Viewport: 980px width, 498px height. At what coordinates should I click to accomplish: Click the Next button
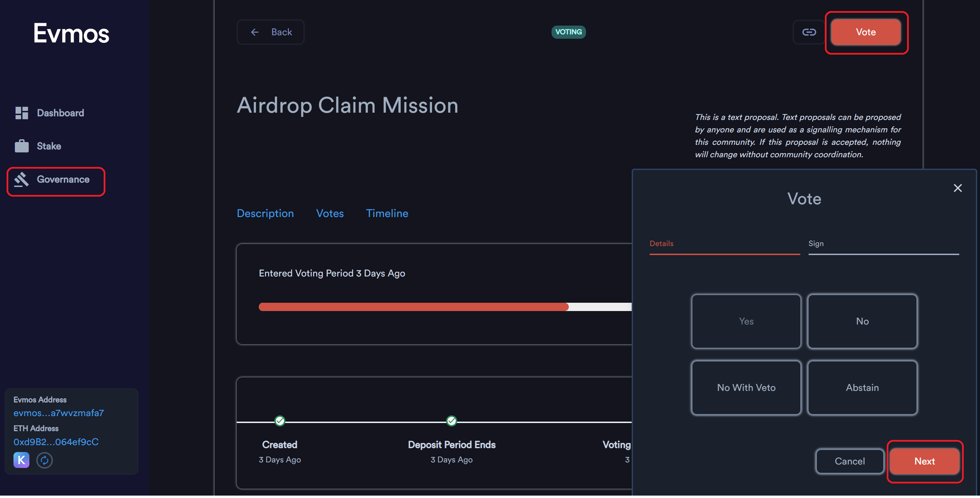[x=924, y=461]
